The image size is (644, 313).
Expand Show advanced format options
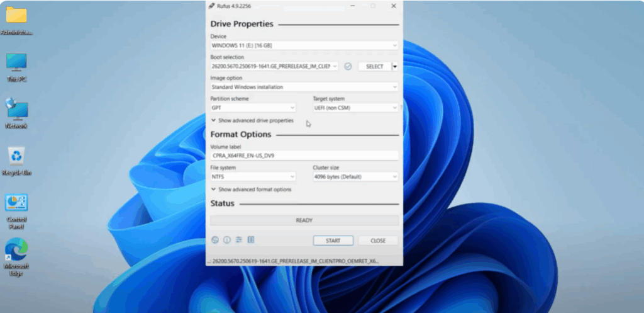tap(252, 190)
